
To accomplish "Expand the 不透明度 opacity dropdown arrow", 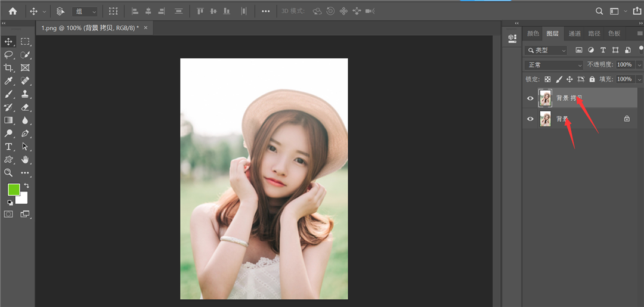I will [639, 65].
